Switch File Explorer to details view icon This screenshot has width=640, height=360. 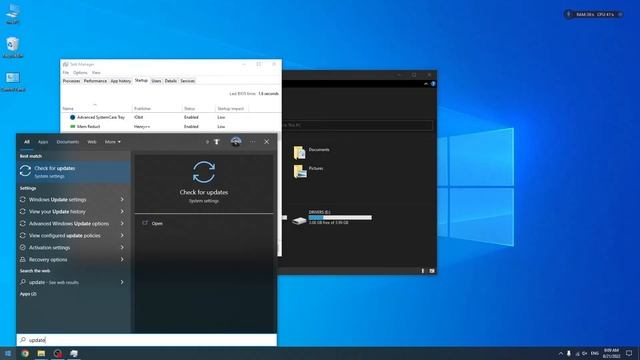coord(423,271)
